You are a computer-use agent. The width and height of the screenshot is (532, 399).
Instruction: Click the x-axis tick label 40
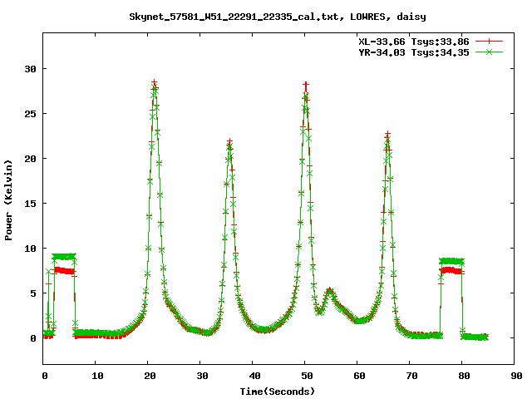[x=255, y=376]
